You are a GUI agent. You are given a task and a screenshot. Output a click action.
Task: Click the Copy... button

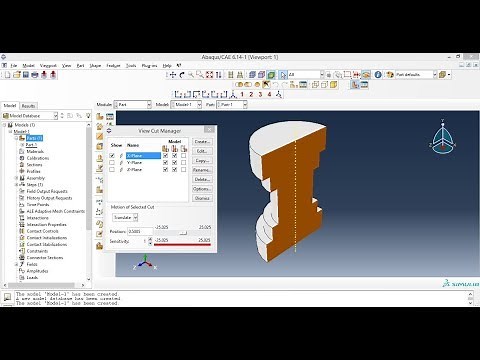[202, 160]
